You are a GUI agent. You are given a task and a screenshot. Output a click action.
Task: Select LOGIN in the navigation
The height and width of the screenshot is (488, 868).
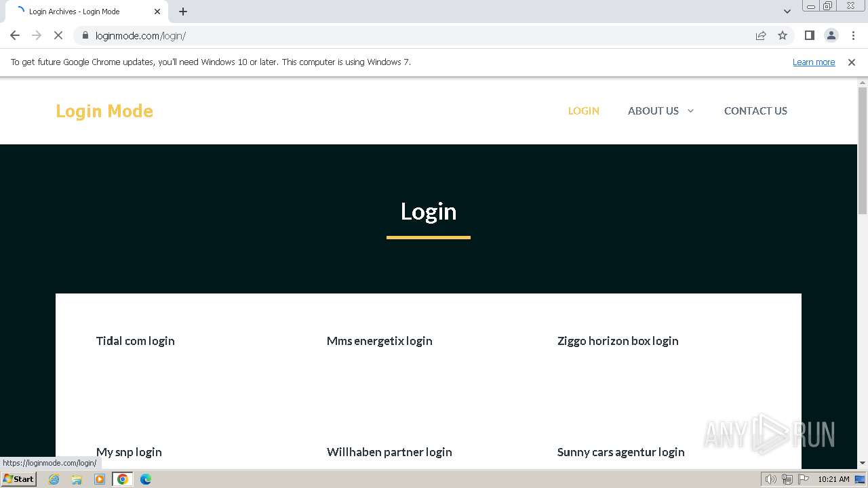pyautogui.click(x=584, y=110)
